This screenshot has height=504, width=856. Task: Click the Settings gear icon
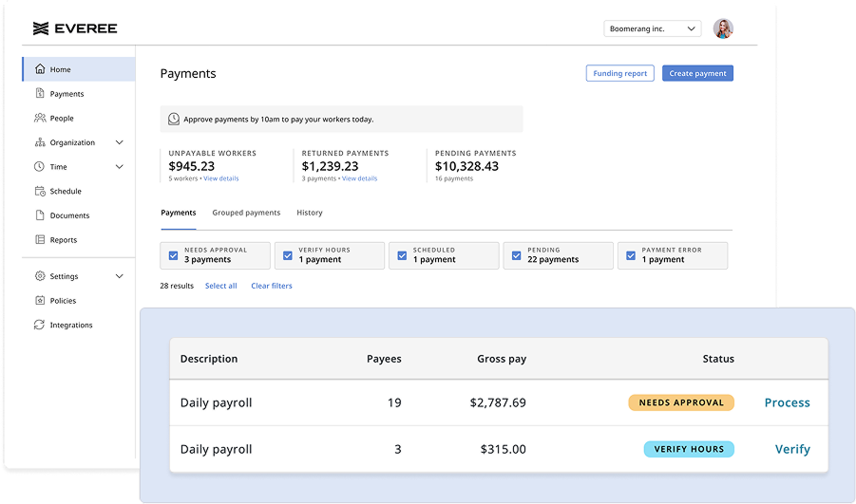click(40, 276)
